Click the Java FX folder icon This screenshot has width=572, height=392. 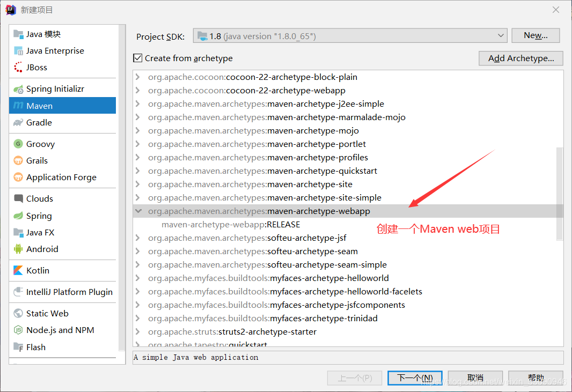click(x=18, y=232)
